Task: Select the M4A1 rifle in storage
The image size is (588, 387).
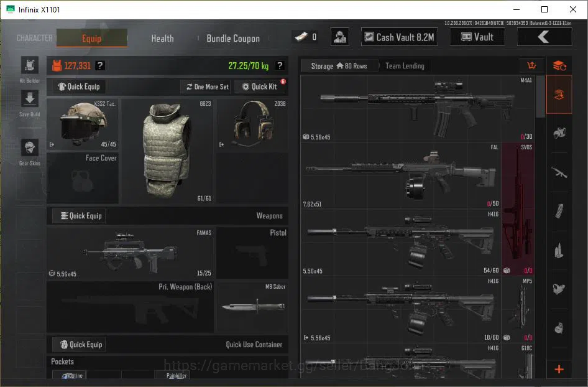Action: pos(418,108)
